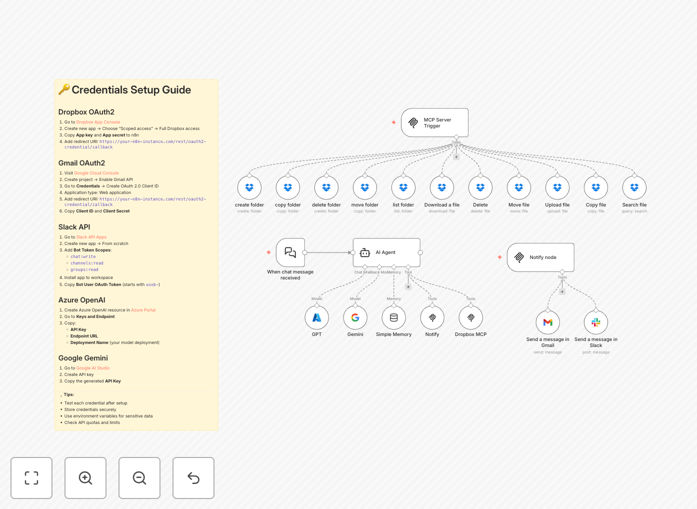Click the plus connector under AI Agent Tool
Viewport: 697px width, 509px height.
click(x=408, y=286)
